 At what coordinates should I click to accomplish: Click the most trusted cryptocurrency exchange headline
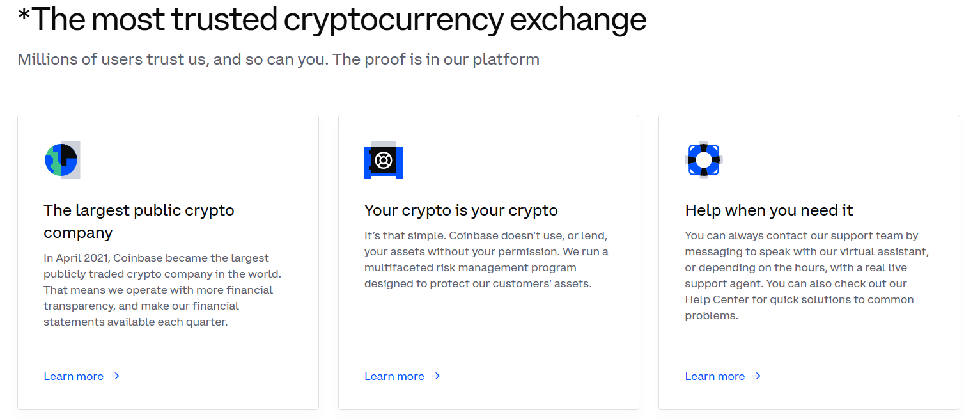pyautogui.click(x=332, y=20)
